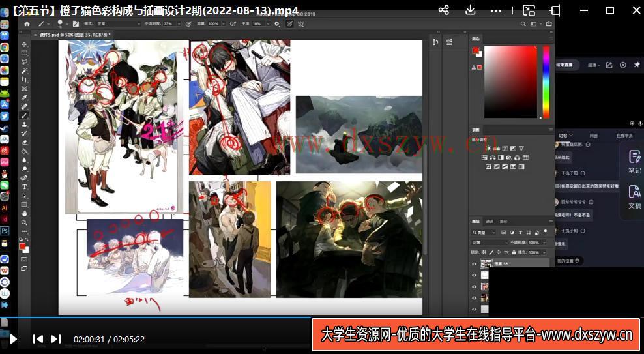Hide layer 图层 35 via its eye icon
The width and height of the screenshot is (644, 354).
[475, 264]
